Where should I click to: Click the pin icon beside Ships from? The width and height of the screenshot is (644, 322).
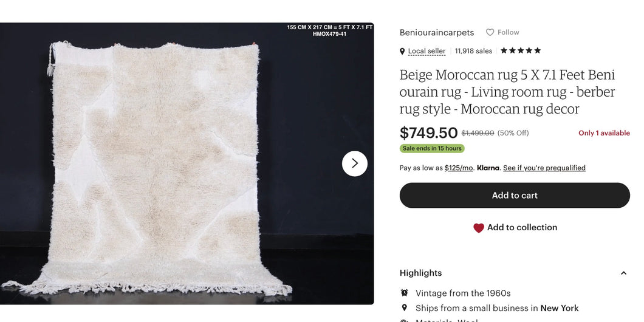pos(404,308)
